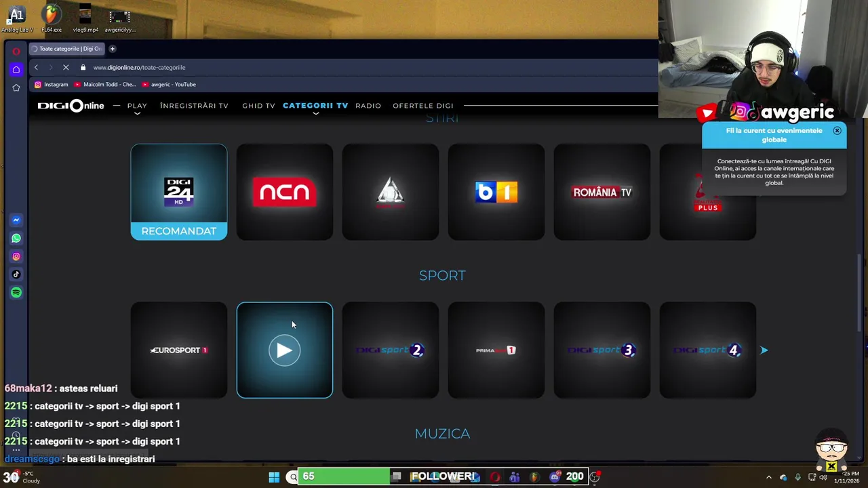Open the Malcolm Todd YouTube bookmark
Image resolution: width=868 pixels, height=488 pixels.
105,84
